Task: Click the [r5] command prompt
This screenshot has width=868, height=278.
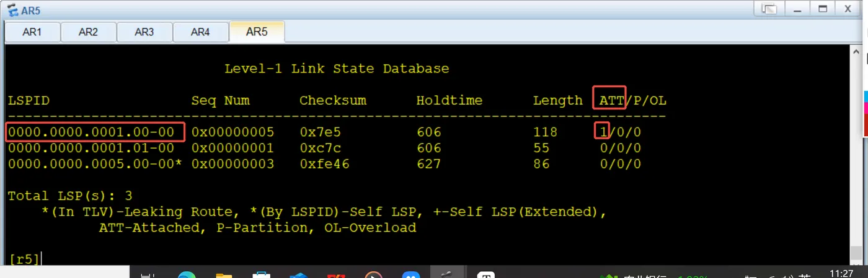Action: coord(24,259)
